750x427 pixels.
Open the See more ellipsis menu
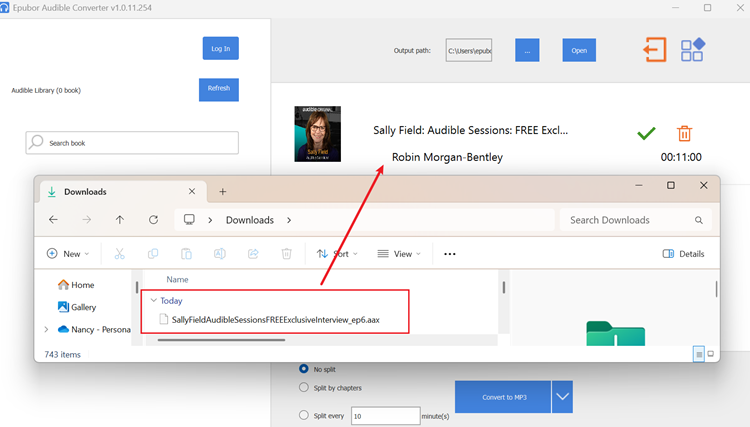click(450, 254)
